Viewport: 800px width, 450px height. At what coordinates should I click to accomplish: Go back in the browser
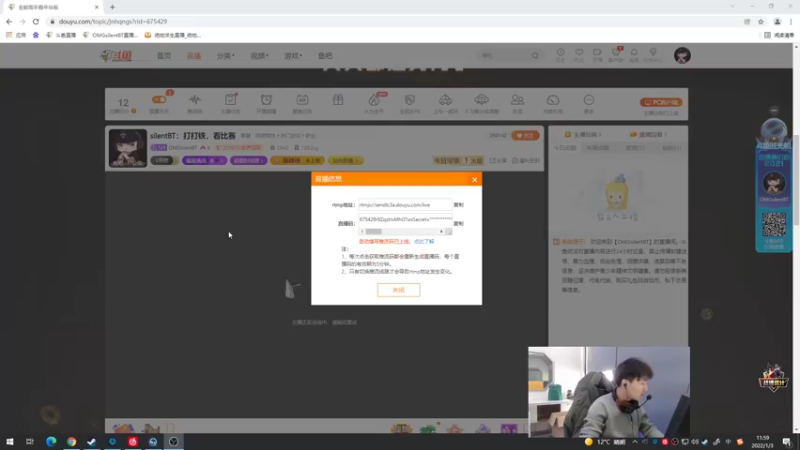(x=9, y=21)
